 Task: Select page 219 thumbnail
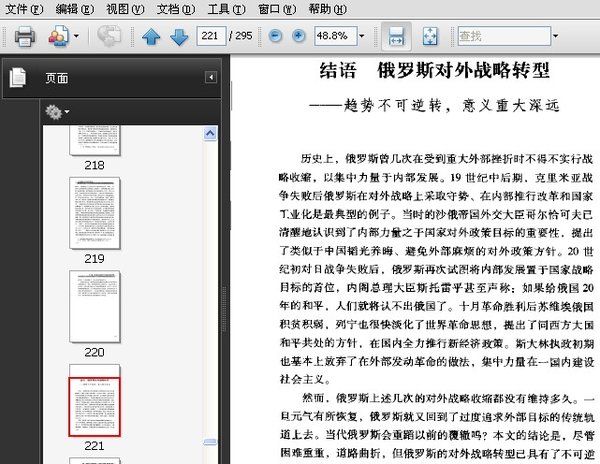click(x=95, y=213)
